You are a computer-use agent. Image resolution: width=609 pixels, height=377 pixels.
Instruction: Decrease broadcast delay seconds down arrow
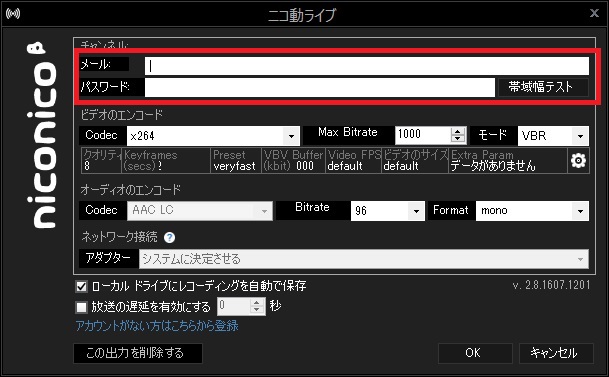(x=256, y=310)
